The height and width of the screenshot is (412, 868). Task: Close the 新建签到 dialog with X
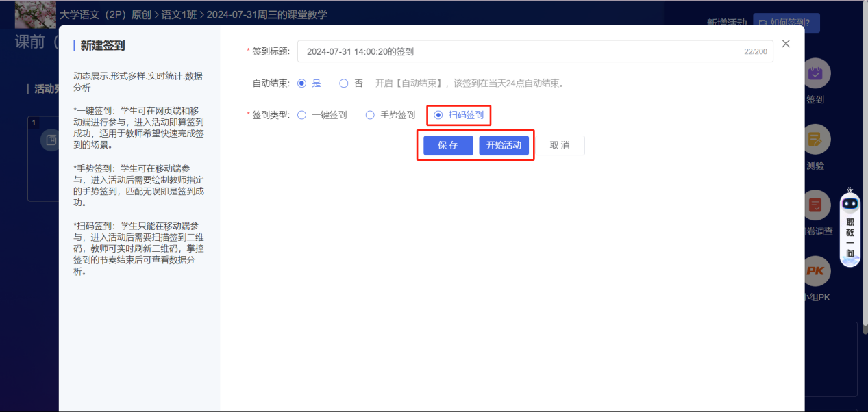786,44
